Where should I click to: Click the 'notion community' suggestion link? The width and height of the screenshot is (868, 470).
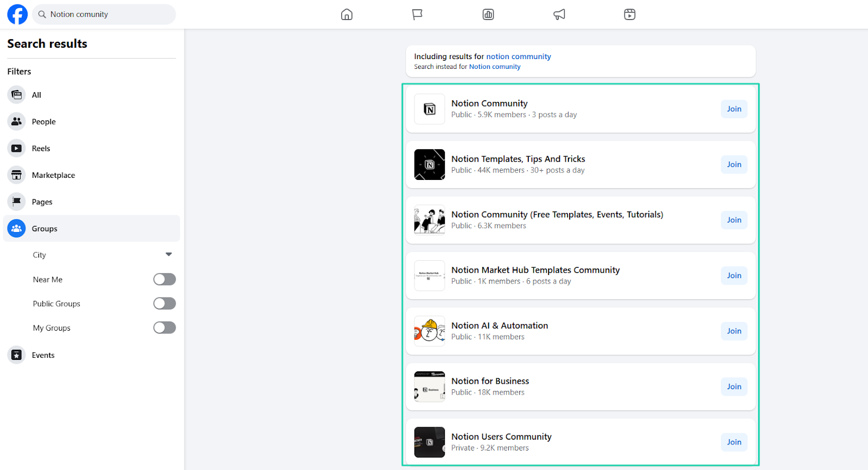pos(518,56)
